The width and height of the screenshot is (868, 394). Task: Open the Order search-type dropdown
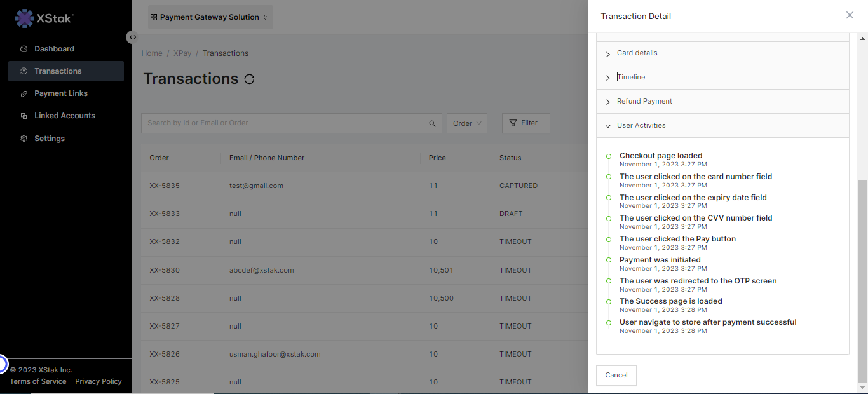(x=466, y=123)
